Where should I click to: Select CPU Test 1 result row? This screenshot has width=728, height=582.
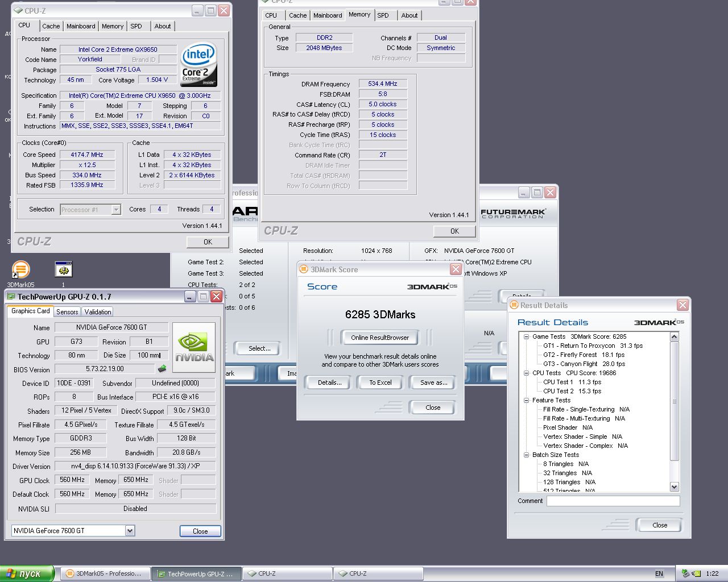click(572, 382)
